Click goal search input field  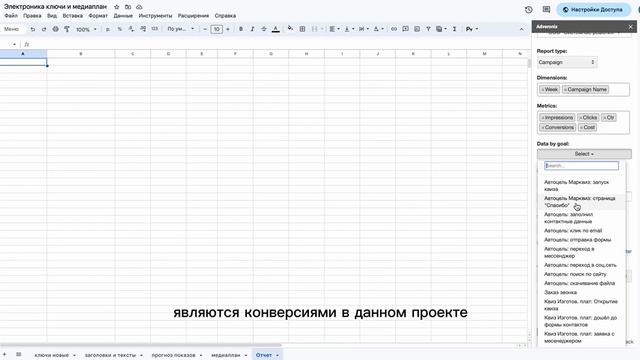[x=581, y=166]
